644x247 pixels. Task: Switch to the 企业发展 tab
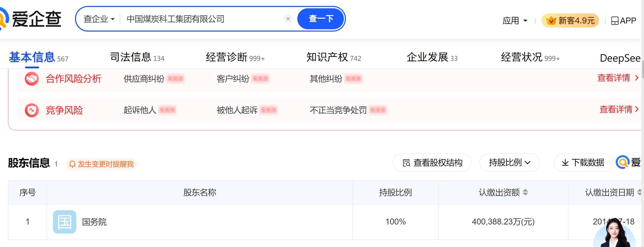(x=432, y=57)
